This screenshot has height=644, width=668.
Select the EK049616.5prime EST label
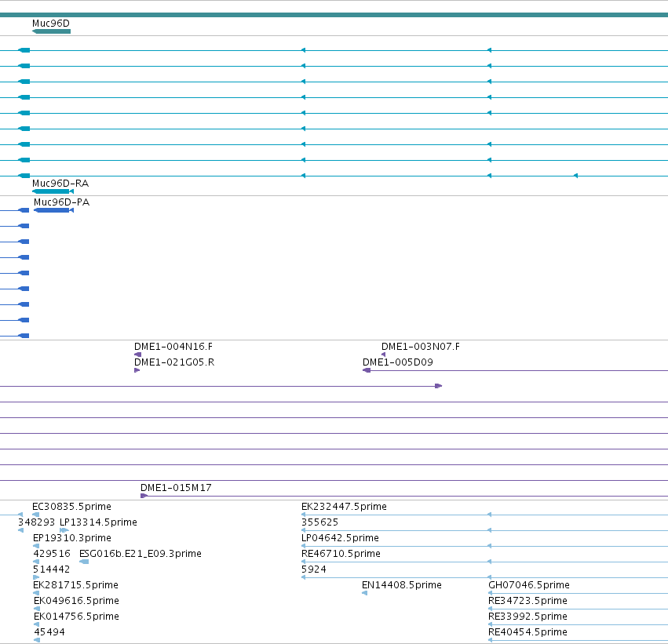point(76,601)
